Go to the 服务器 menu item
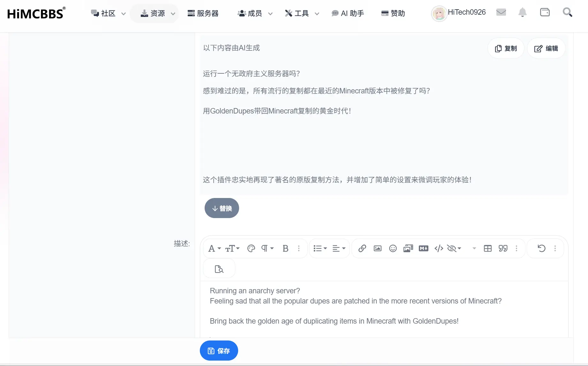 click(203, 13)
